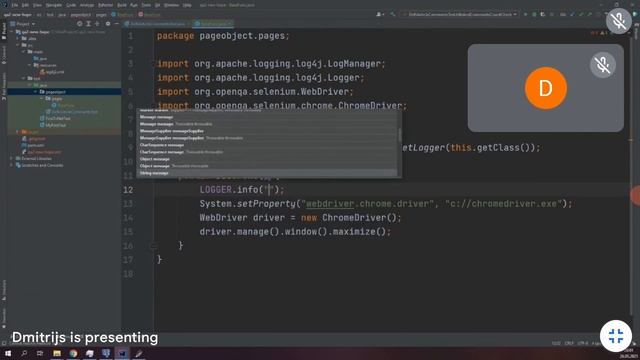Open the IntelliJ IDEA taskbar icon
Screen dimensions: 640x360
coord(122,353)
